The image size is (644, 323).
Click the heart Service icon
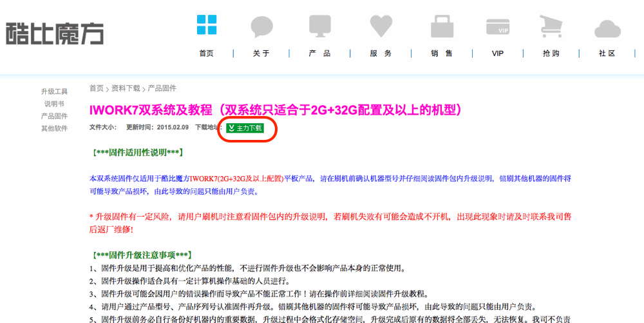(381, 26)
